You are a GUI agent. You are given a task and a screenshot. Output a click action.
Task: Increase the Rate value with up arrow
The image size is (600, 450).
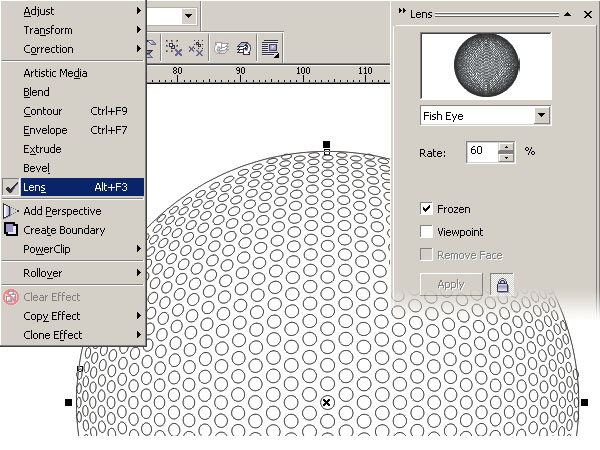point(507,147)
